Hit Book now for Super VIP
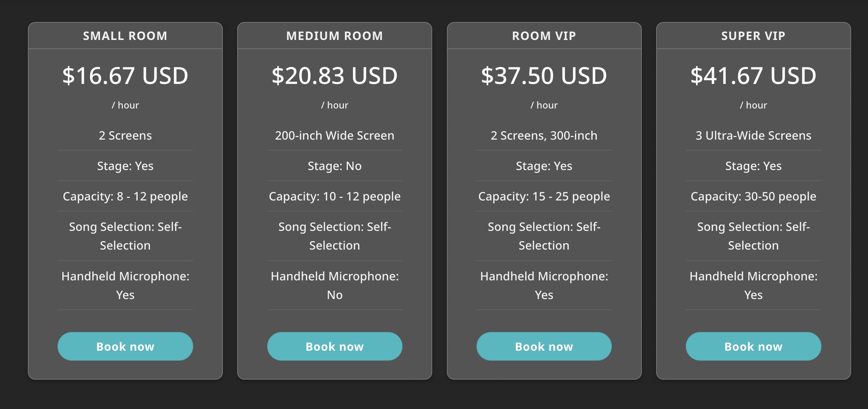This screenshot has height=409, width=868. (753, 346)
